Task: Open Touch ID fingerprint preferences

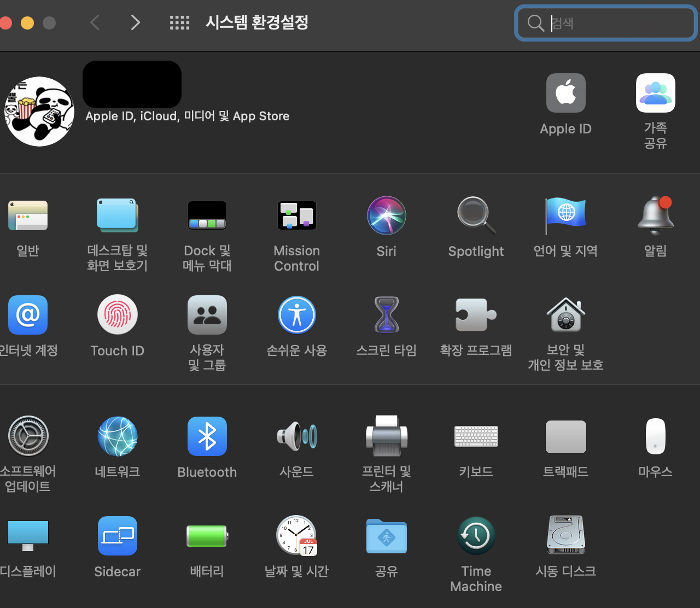Action: pos(118,315)
